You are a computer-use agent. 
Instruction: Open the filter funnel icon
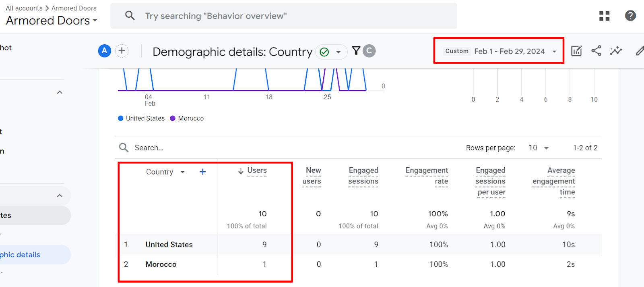coord(356,51)
